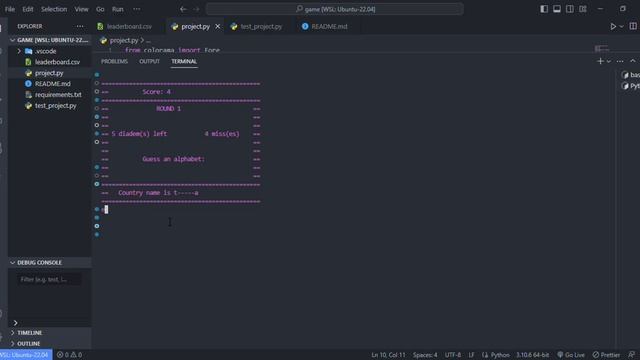Click the command center search box
The width and height of the screenshot is (640, 360).
[335, 9]
